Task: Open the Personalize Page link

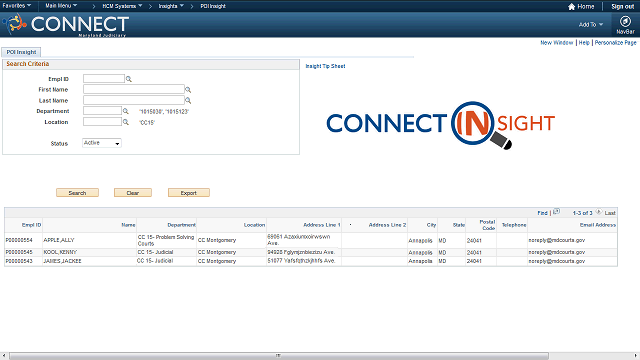Action: tap(615, 43)
